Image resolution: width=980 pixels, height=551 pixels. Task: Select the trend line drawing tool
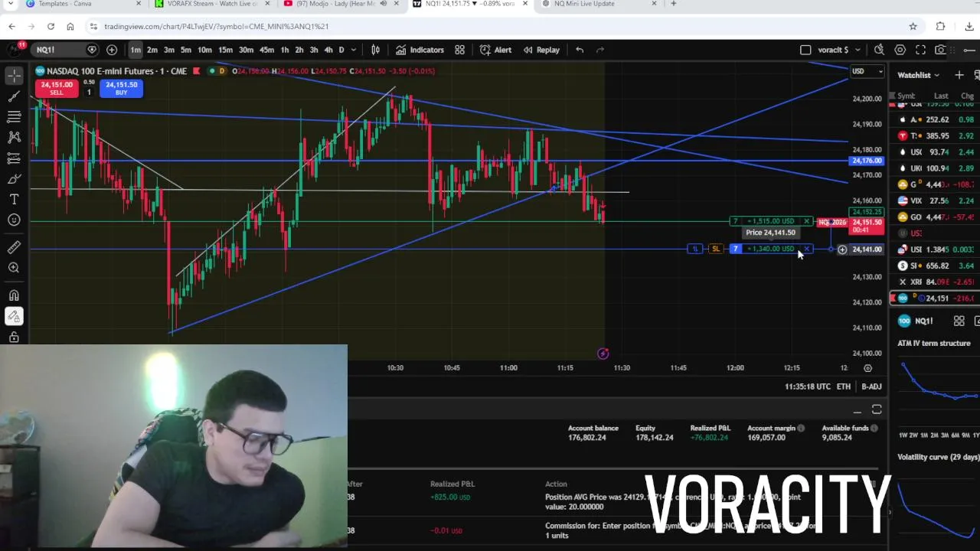pos(14,96)
